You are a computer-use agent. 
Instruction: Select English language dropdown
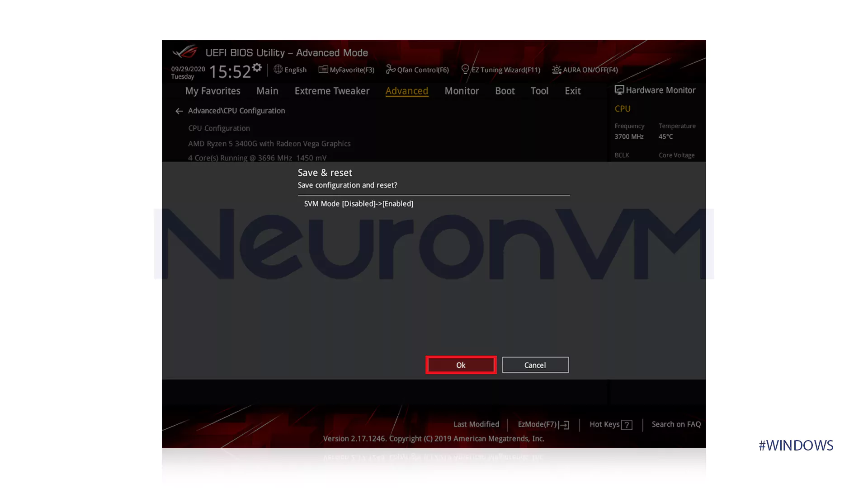[290, 70]
